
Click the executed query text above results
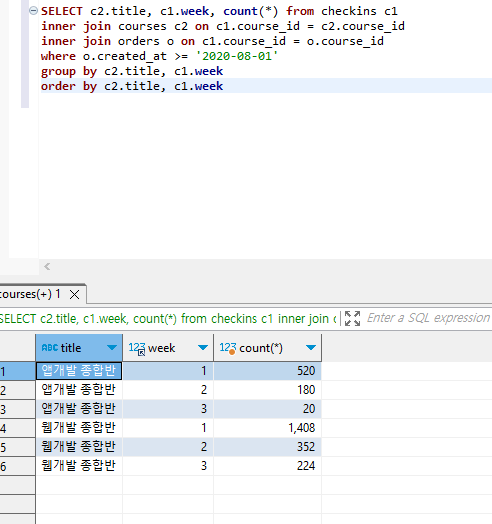pyautogui.click(x=168, y=318)
